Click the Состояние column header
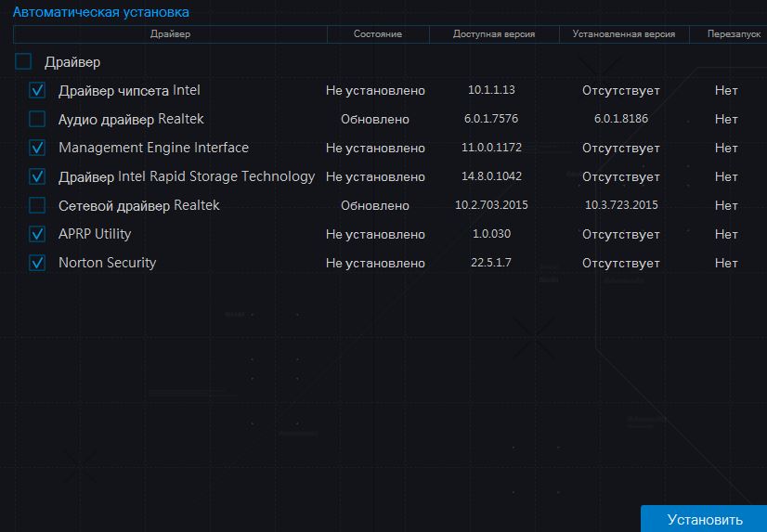The width and height of the screenshot is (767, 532). (378, 34)
